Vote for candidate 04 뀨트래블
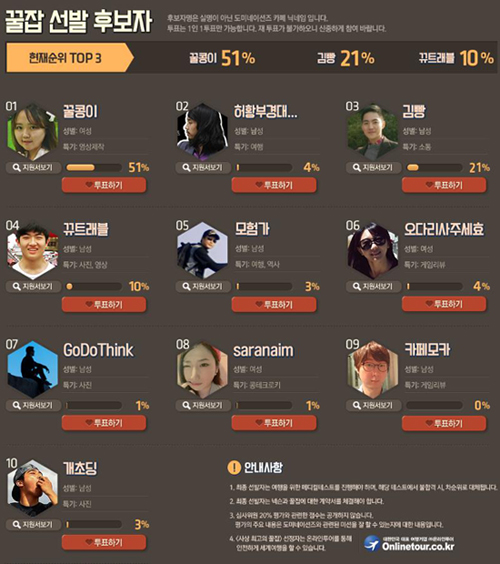Viewport: 500px width, 564px height. [x=104, y=304]
